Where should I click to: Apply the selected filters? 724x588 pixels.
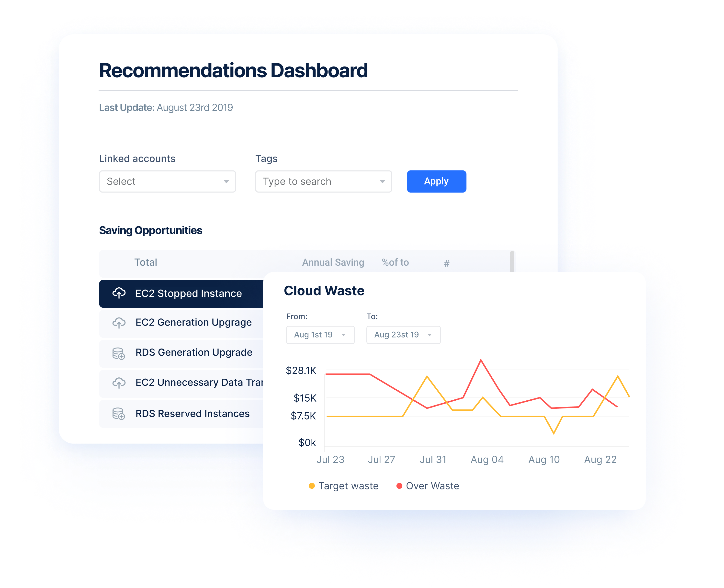[436, 180]
